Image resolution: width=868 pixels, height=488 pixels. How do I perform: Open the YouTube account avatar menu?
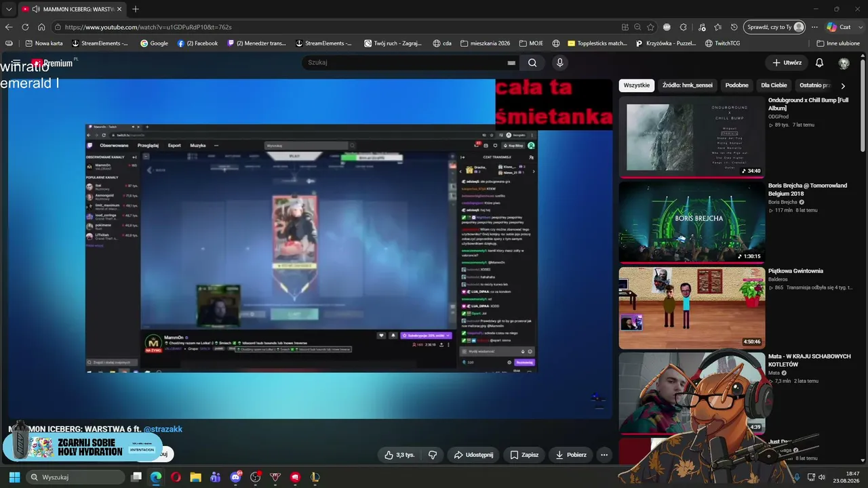[x=844, y=63]
